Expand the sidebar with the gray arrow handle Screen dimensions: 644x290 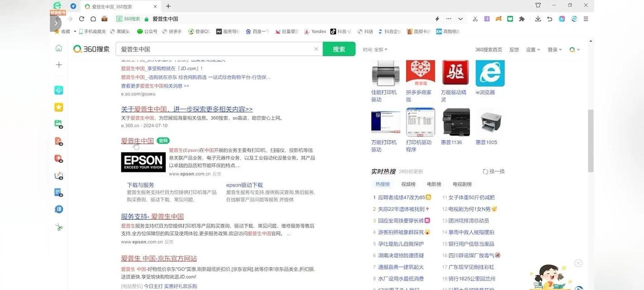tap(56, 23)
